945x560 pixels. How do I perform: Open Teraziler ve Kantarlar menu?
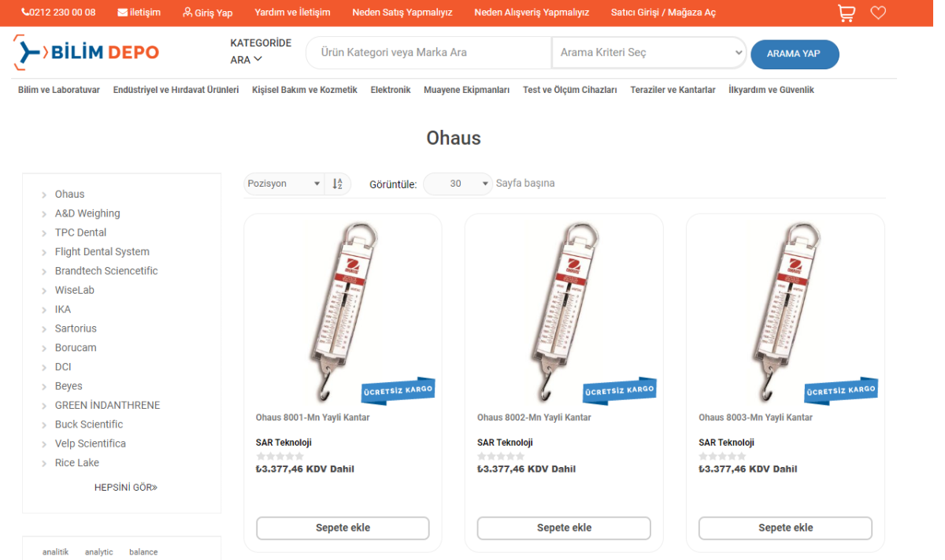[673, 90]
